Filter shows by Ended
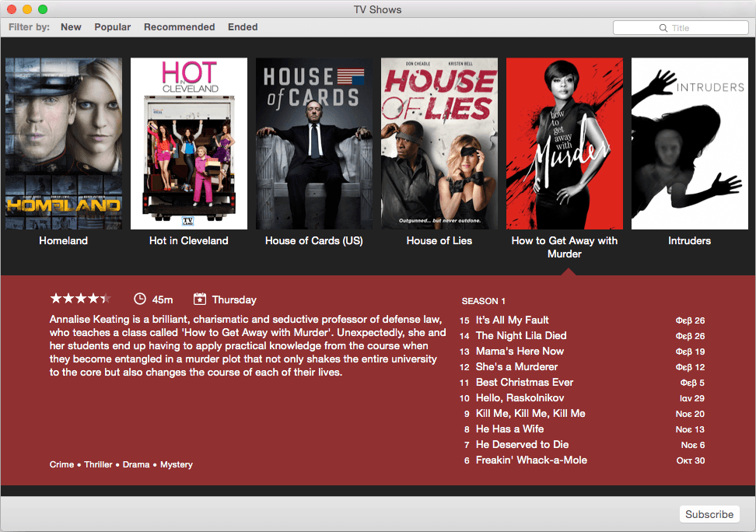Viewport: 756px width, 532px height. 243,27
